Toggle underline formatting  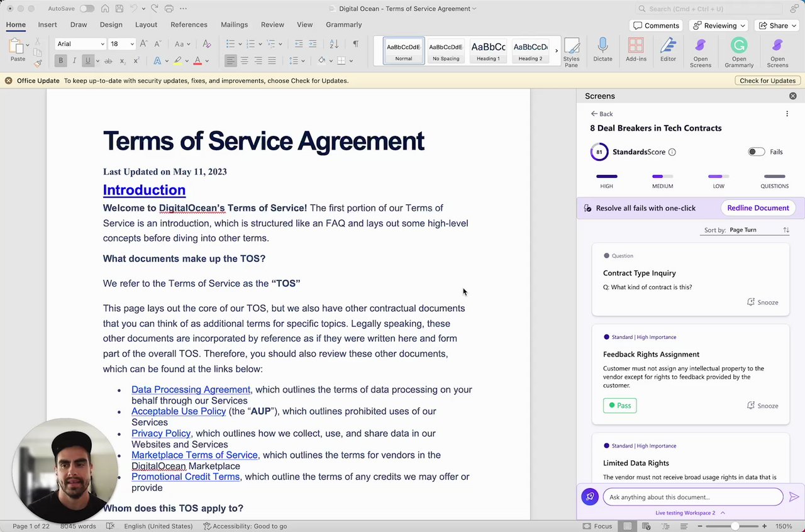(x=88, y=61)
